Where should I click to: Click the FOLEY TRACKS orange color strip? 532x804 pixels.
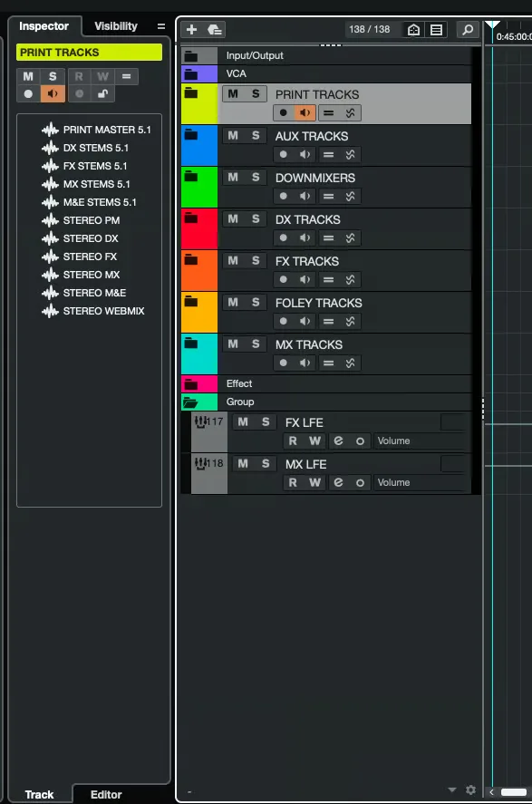pyautogui.click(x=199, y=313)
